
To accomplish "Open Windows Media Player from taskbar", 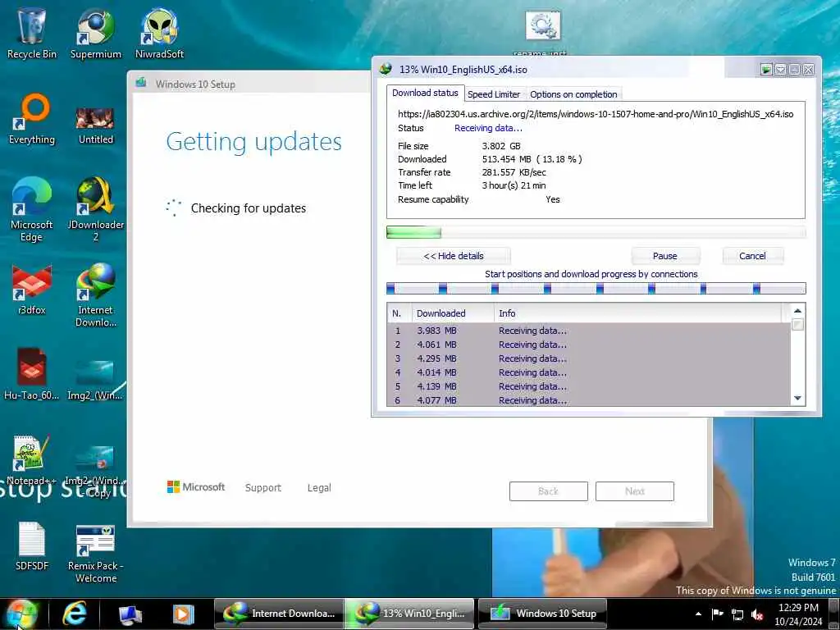I will point(183,614).
